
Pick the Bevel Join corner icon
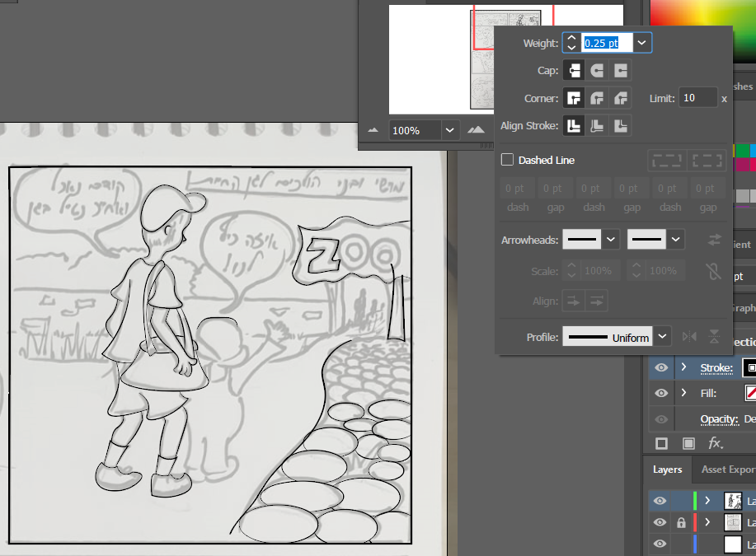coord(621,98)
